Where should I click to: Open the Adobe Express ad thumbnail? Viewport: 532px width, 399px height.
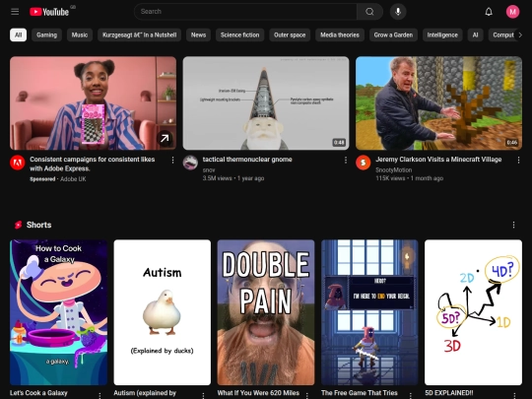point(93,103)
